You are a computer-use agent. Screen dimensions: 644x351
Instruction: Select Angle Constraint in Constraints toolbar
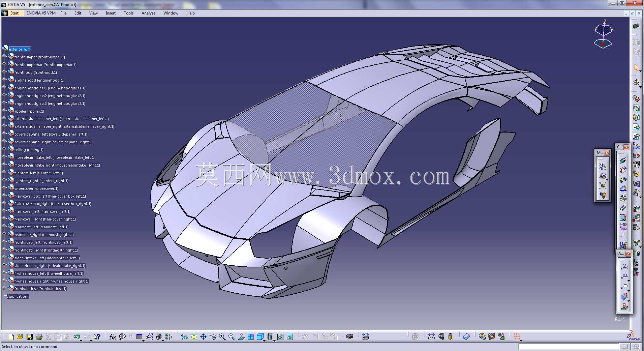pyautogui.click(x=623, y=189)
